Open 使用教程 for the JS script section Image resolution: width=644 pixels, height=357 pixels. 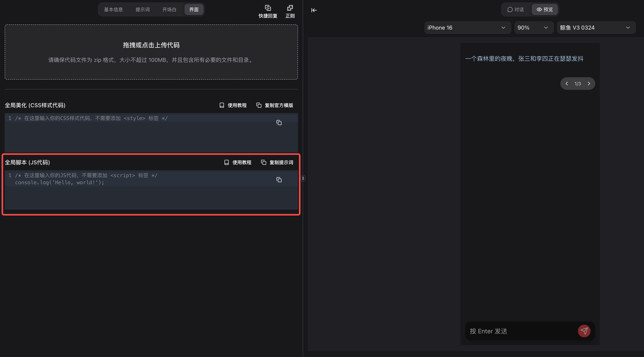coord(238,162)
